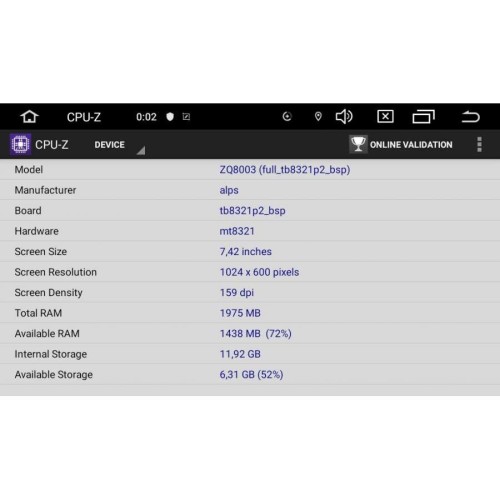Click the Screen Size label
The image size is (500, 500).
point(41,252)
